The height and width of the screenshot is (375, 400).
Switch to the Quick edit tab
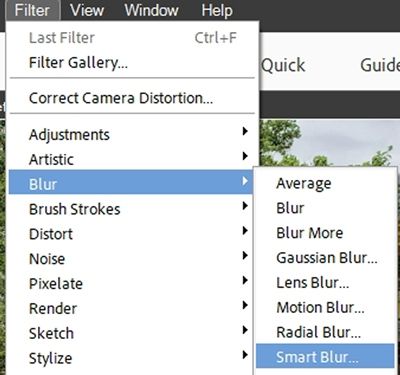(283, 65)
